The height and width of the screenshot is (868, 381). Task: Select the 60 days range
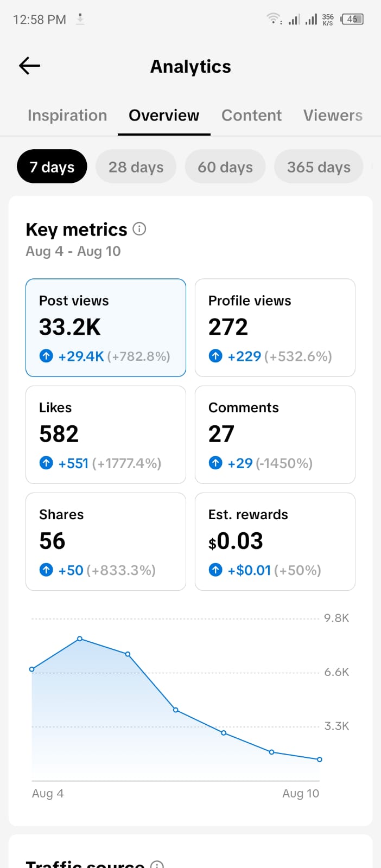pos(225,167)
